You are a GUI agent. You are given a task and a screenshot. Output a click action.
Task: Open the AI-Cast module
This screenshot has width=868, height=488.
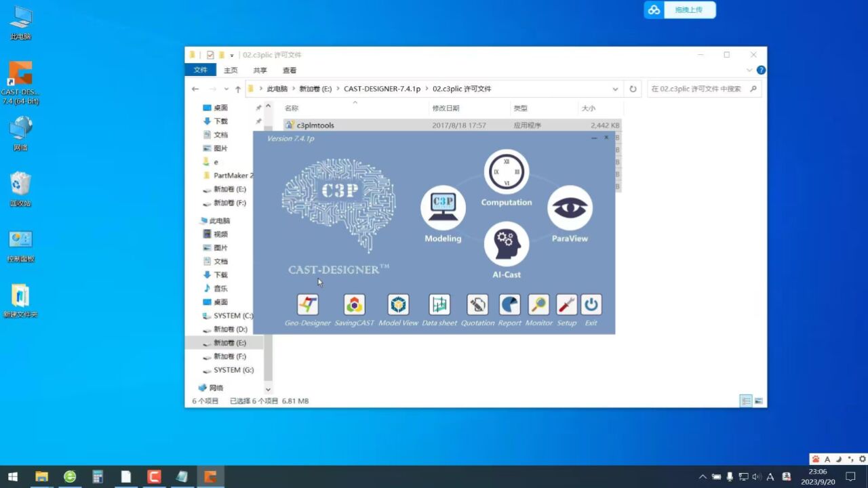tap(507, 244)
